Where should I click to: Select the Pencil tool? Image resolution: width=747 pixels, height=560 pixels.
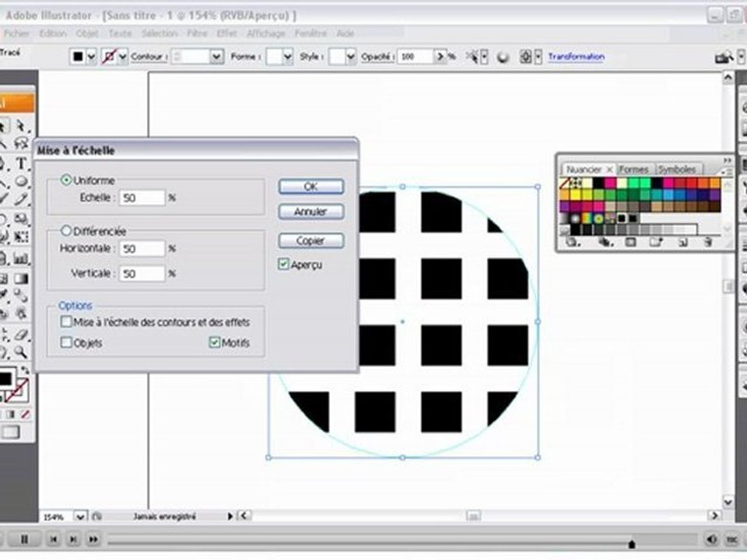(x=22, y=200)
